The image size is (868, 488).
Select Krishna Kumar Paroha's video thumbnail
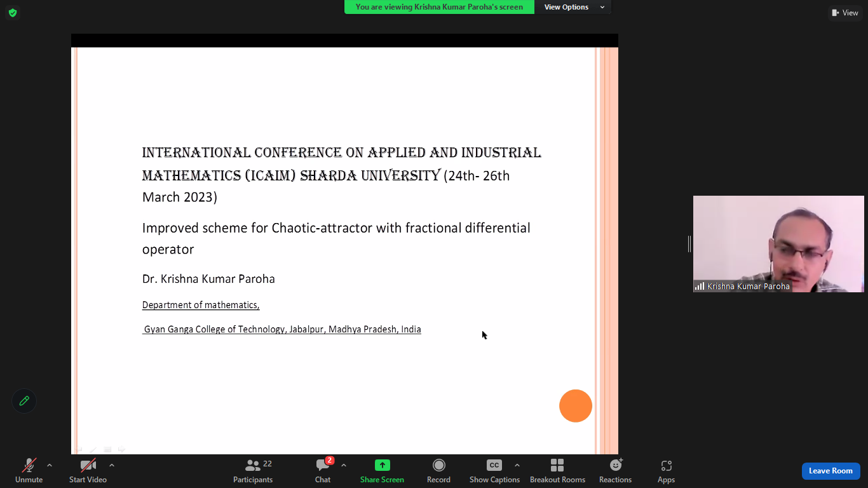coord(778,243)
